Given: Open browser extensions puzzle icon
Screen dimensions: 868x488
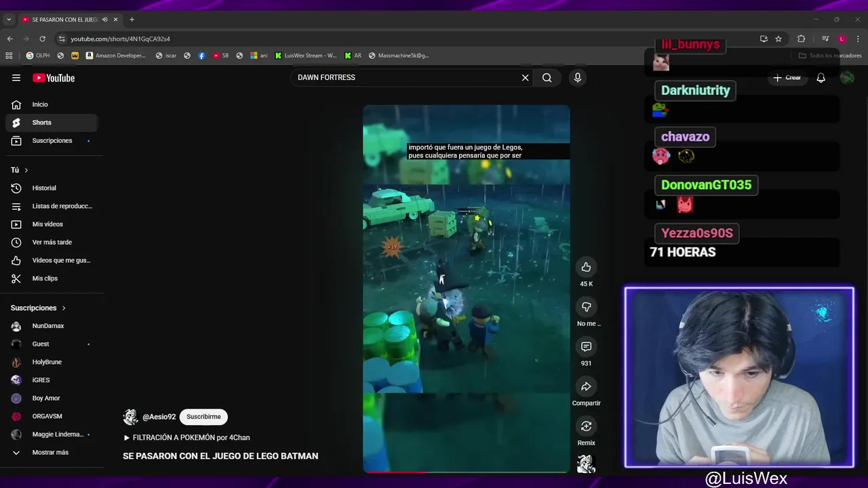Looking at the screenshot, I should coord(801,39).
